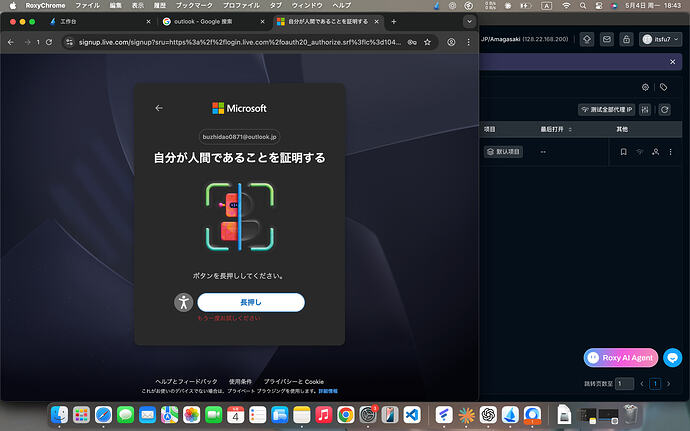Screen dimensions: 690x431
Task: Open the browser three-dot menu
Action: (x=468, y=42)
